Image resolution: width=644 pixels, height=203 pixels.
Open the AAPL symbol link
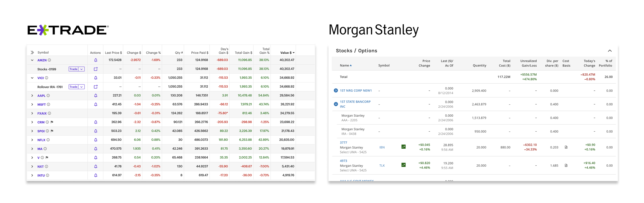pyautogui.click(x=41, y=96)
